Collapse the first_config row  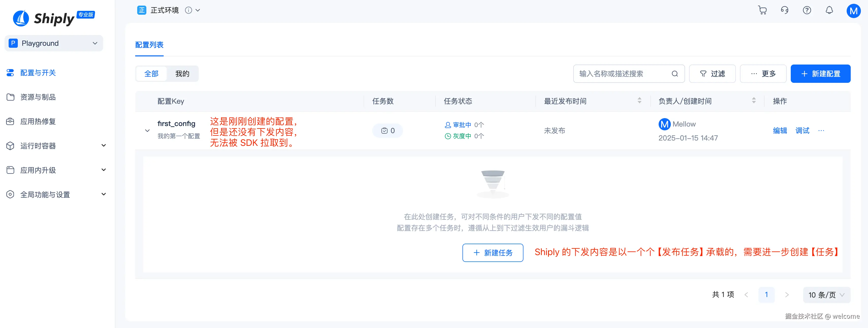click(x=147, y=131)
